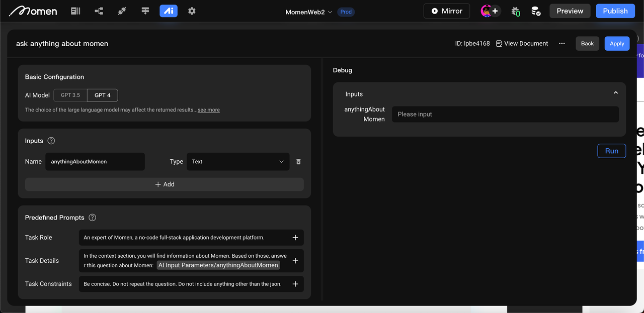
Task: Click the Prod environment badge
Action: point(346,12)
